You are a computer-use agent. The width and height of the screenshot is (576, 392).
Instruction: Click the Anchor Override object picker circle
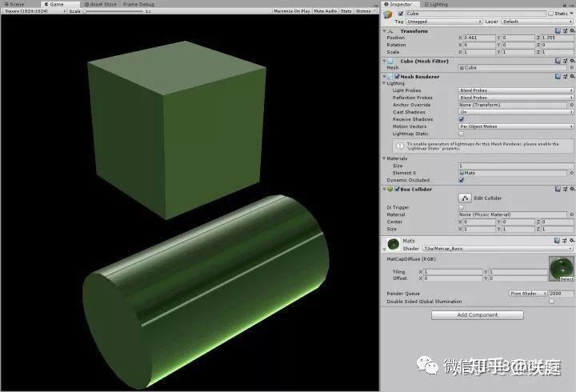pyautogui.click(x=571, y=105)
